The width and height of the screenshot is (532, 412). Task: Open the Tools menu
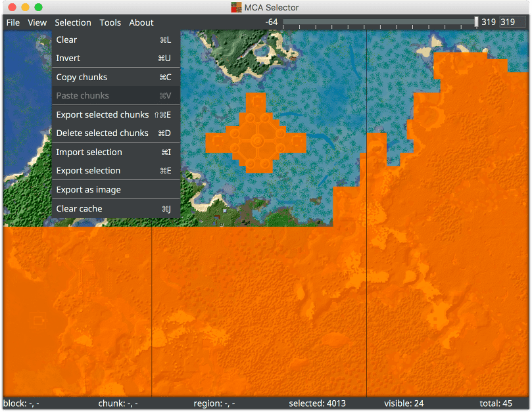tap(110, 22)
